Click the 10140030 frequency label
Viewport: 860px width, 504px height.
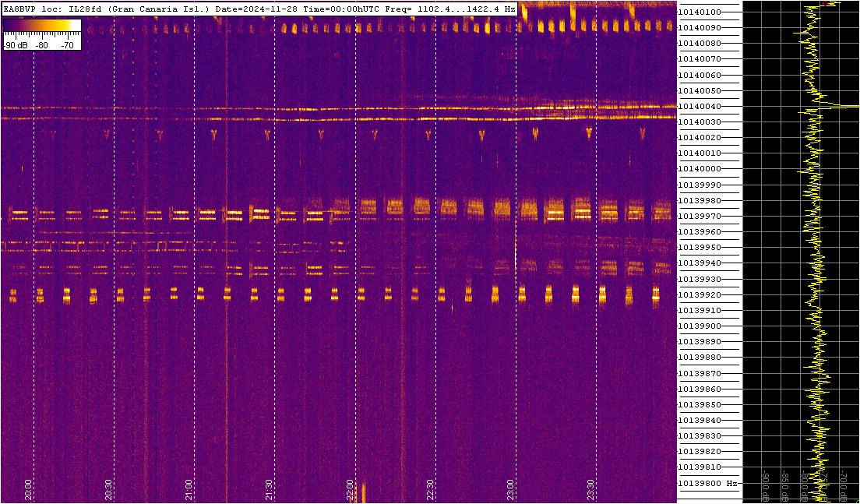700,122
